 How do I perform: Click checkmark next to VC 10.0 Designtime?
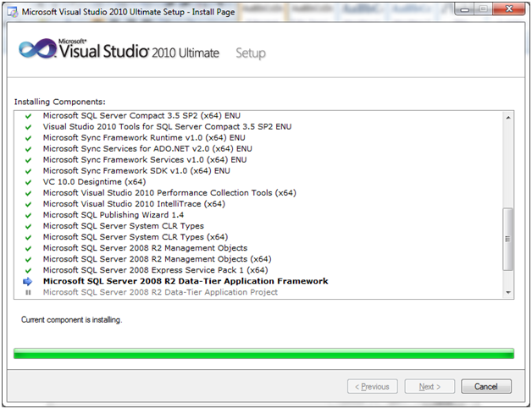pyautogui.click(x=28, y=182)
